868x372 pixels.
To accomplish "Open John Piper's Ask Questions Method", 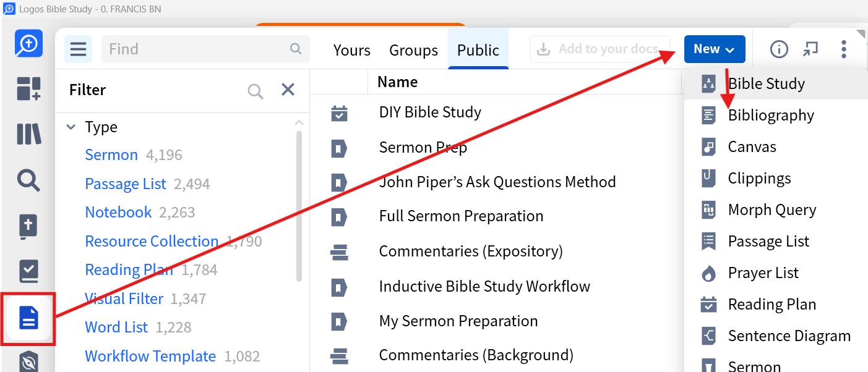I will click(x=497, y=182).
